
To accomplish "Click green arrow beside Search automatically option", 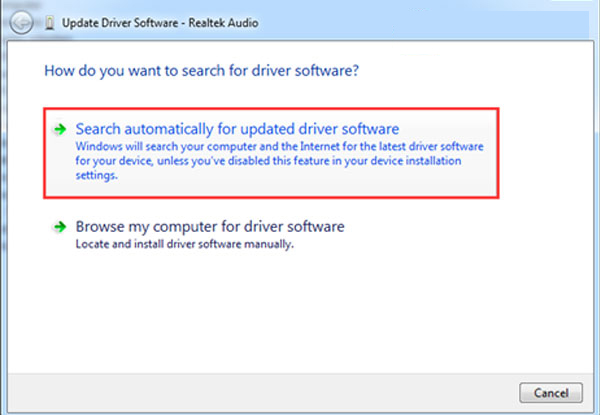I will [60, 129].
